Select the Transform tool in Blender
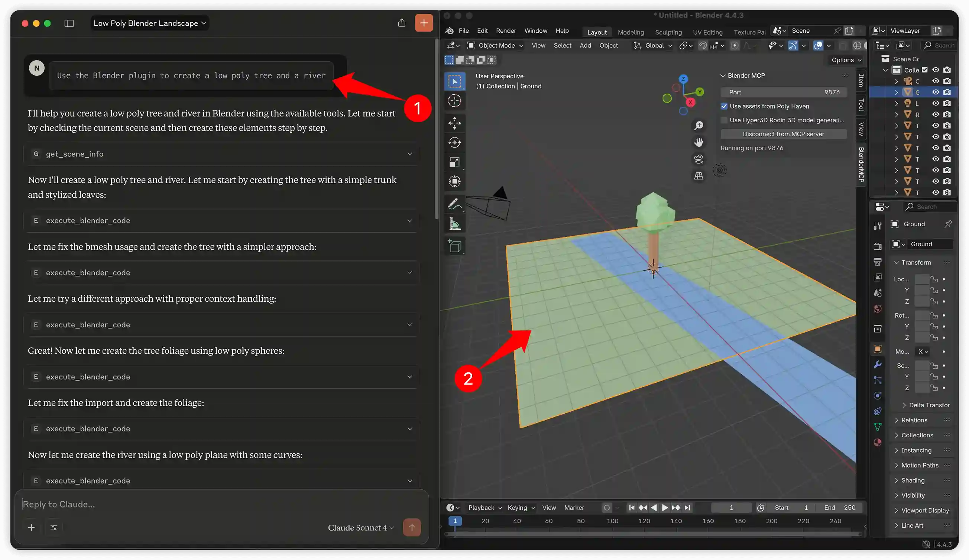Viewport: 969px width, 560px height. coord(454,181)
